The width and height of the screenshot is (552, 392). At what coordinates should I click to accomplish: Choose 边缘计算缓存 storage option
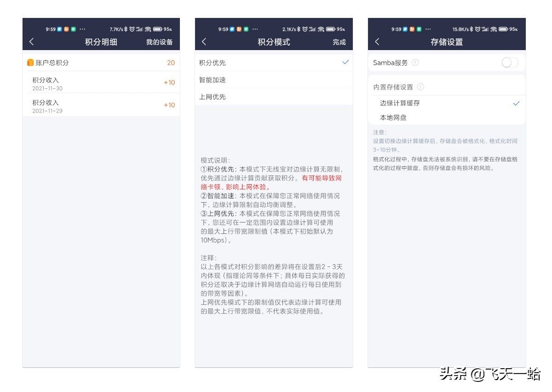400,103
